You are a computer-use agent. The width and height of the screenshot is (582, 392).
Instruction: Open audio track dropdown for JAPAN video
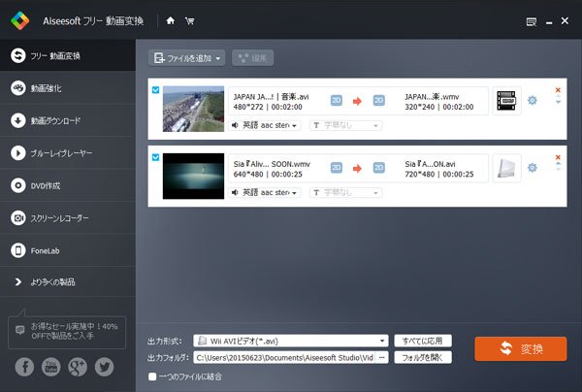pos(265,125)
